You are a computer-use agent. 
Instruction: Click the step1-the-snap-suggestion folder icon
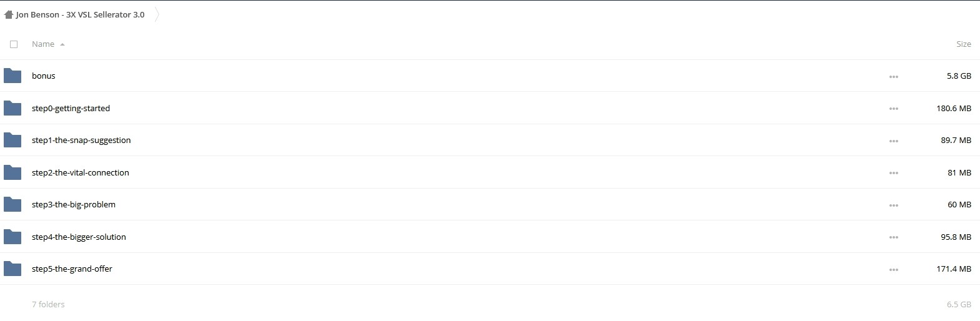click(x=12, y=140)
